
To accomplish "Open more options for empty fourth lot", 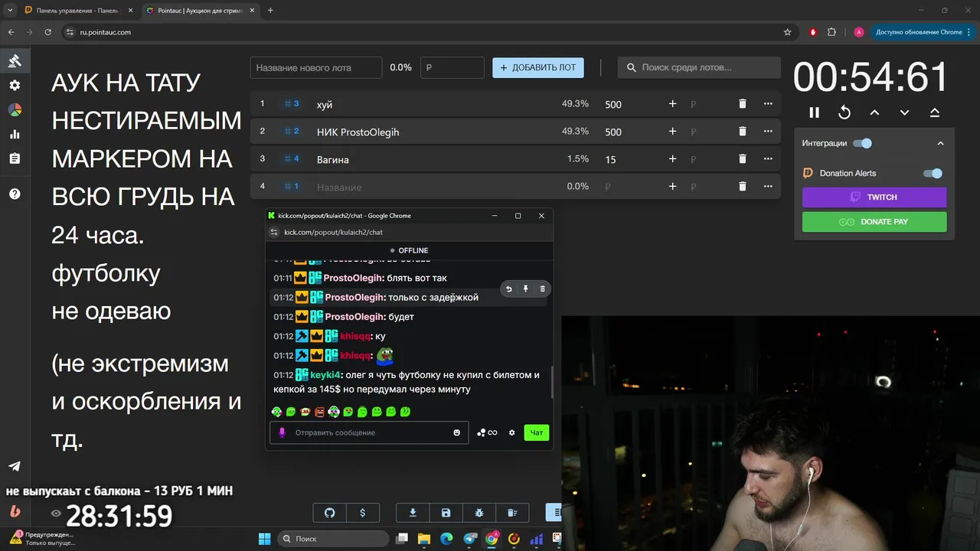I will tap(768, 187).
